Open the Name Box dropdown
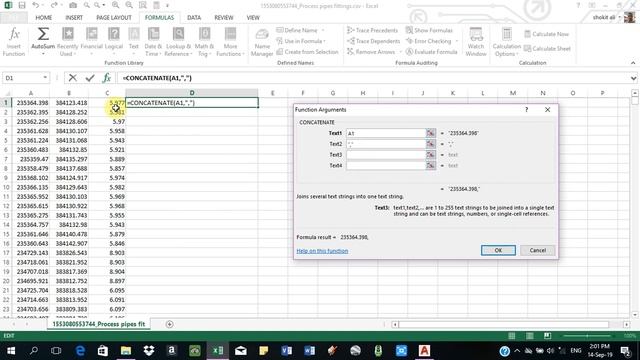Screen dimensions: 640x360 coord(45,78)
